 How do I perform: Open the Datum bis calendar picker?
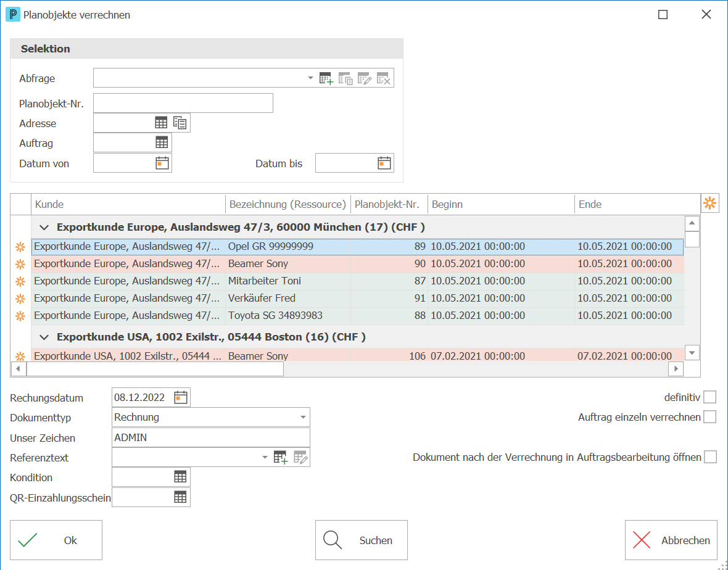pos(384,163)
